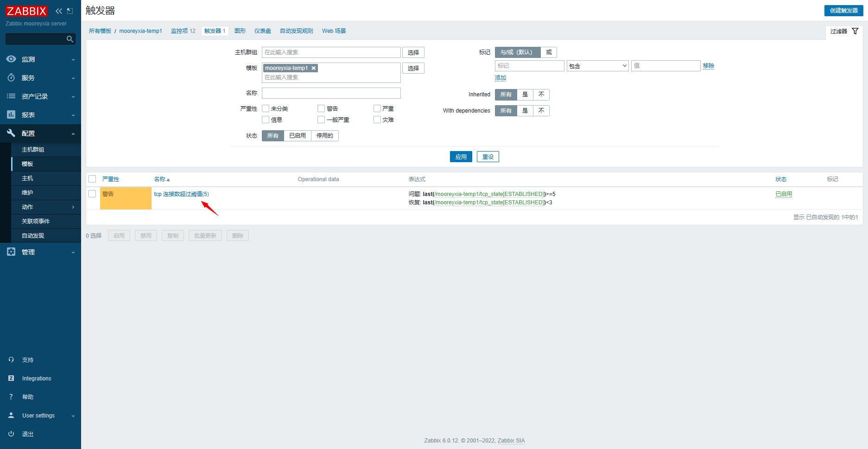Image resolution: width=868 pixels, height=449 pixels.
Task: Select 已启用 status filter option
Action: (x=298, y=136)
